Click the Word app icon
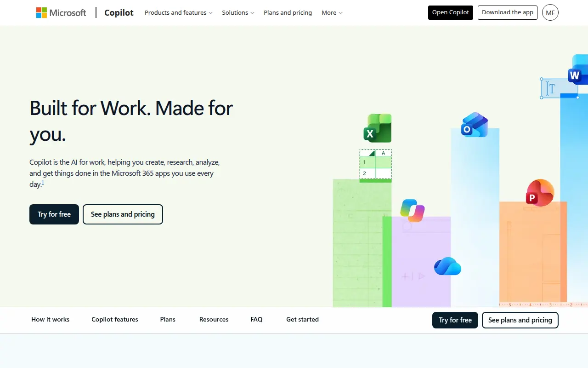588x368 pixels. click(578, 70)
